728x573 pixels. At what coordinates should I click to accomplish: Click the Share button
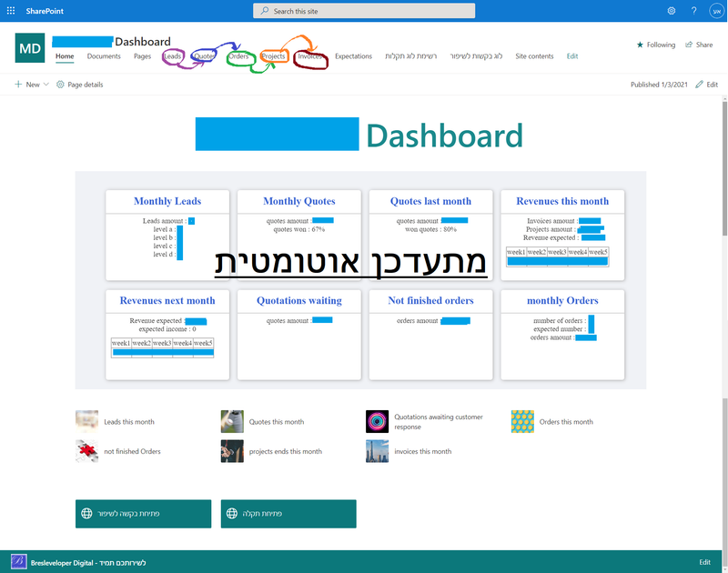click(699, 44)
